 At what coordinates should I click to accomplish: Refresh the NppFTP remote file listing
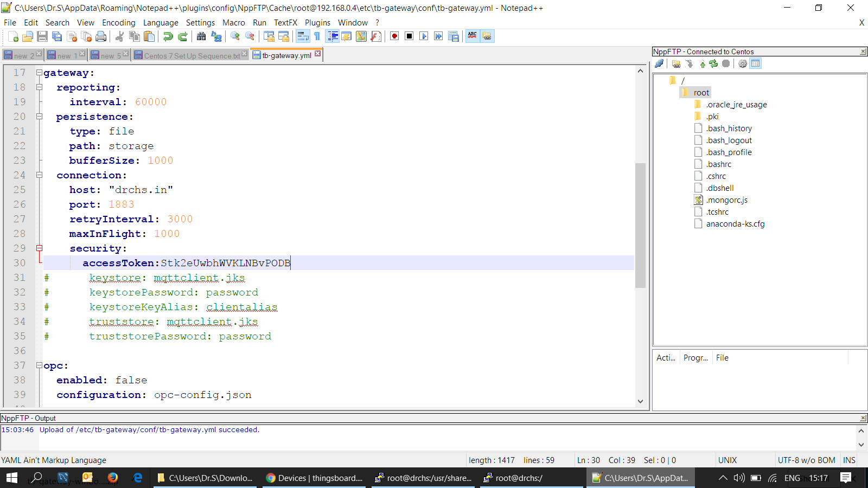click(x=713, y=63)
